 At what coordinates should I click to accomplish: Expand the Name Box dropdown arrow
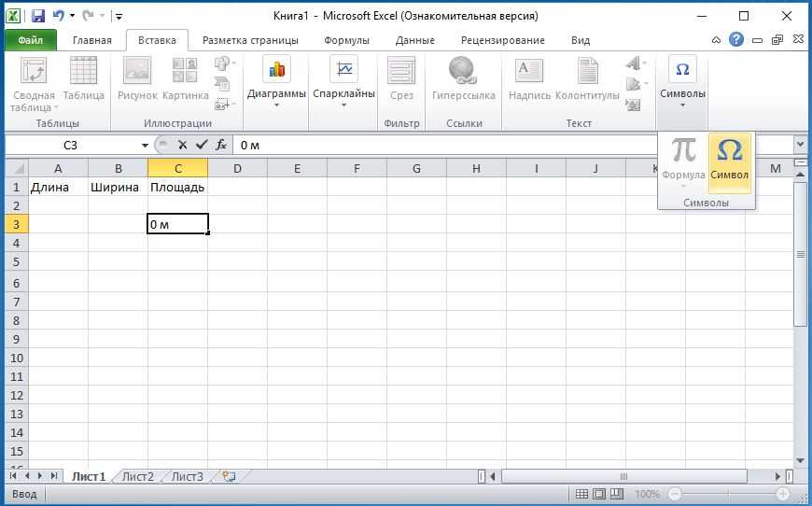coord(145,145)
